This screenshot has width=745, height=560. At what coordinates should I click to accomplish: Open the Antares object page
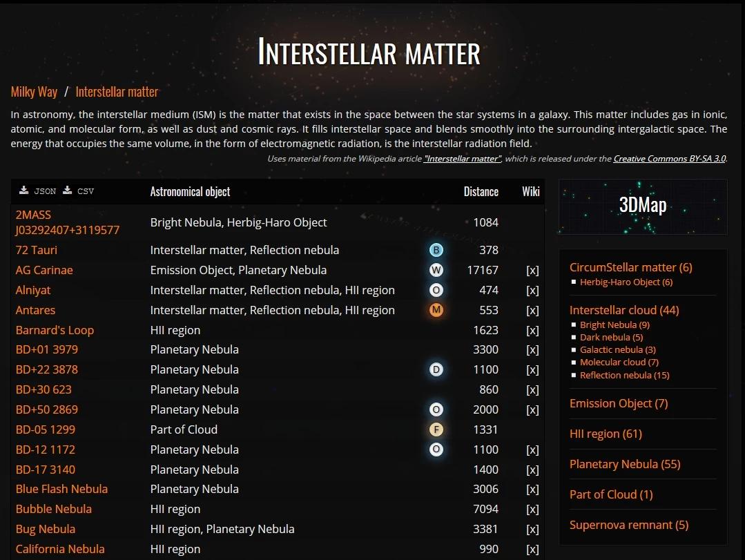click(35, 310)
